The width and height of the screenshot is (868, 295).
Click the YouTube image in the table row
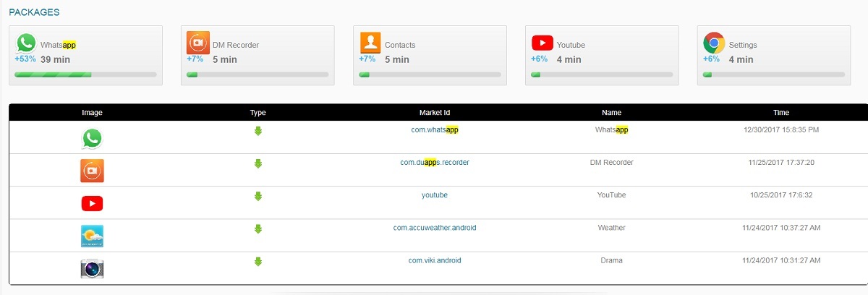click(92, 204)
